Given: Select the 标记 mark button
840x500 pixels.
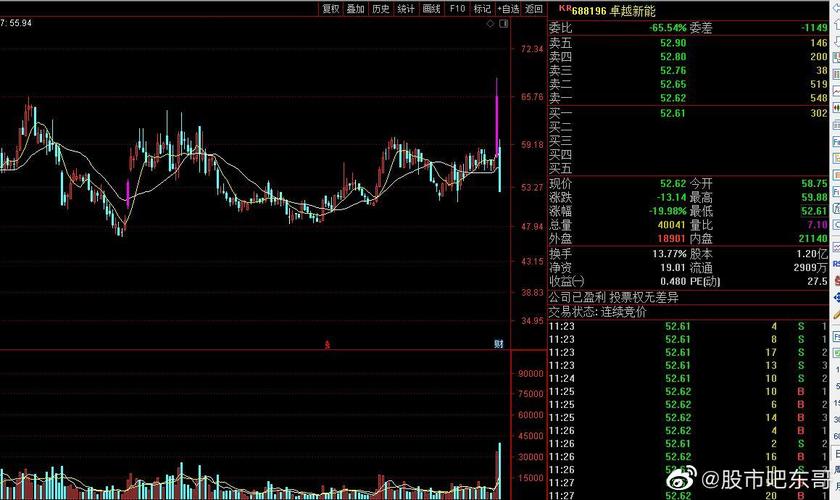Looking at the screenshot, I should (x=482, y=9).
